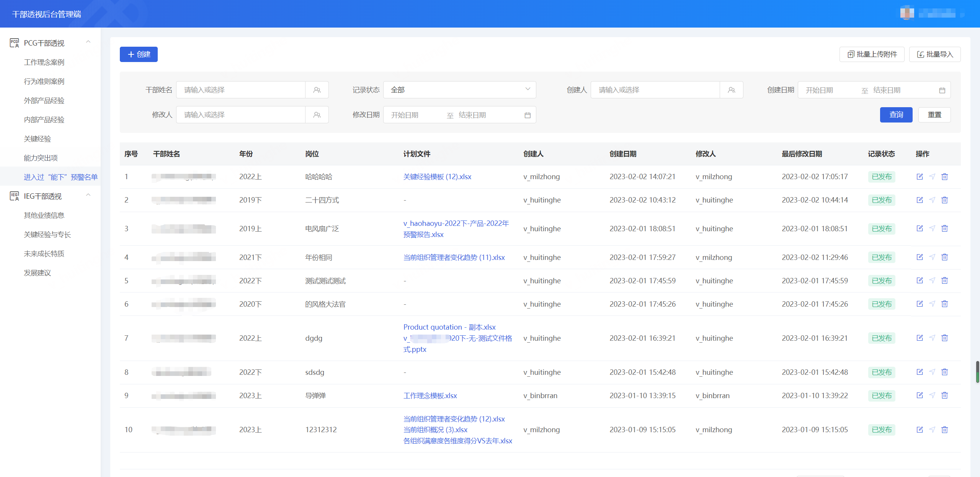Click publish send icon for row 1
Screen dimensions: 980x477
coord(932,176)
